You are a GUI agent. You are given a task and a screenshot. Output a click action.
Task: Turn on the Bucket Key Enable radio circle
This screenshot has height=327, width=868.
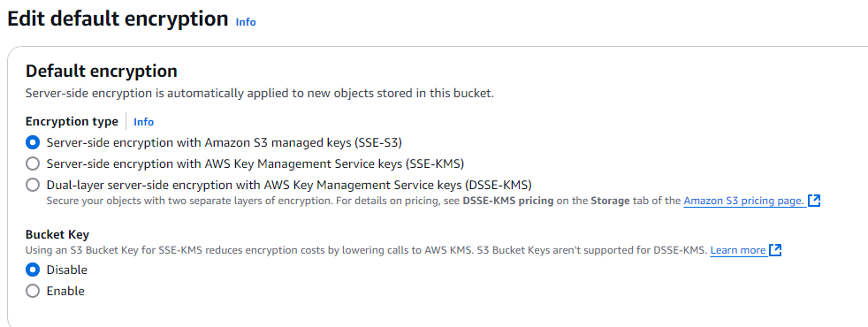(x=33, y=291)
